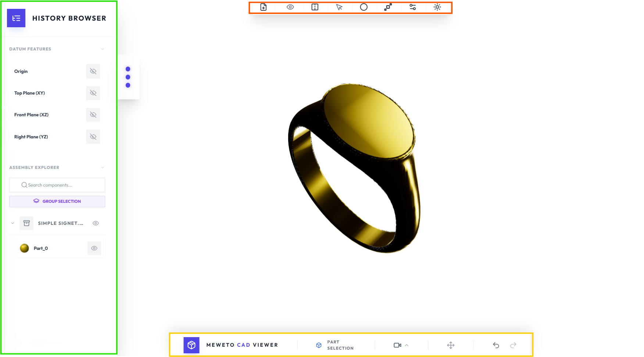Hide the Simple Signet assembly

click(x=96, y=223)
